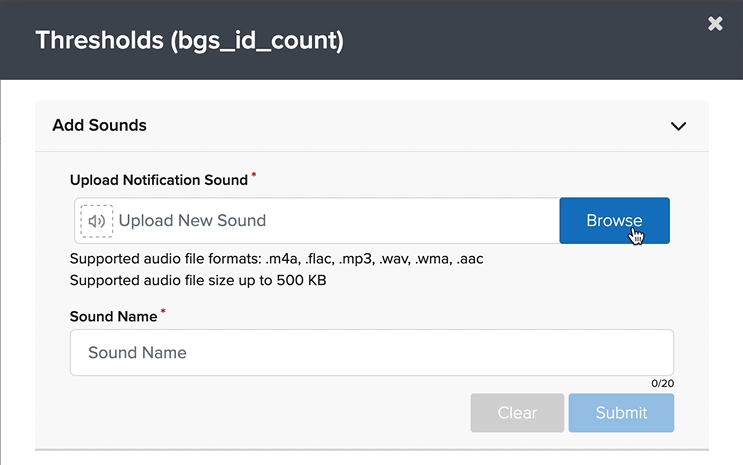This screenshot has width=743, height=465.
Task: Click the Add Sounds header text
Action: [x=100, y=125]
